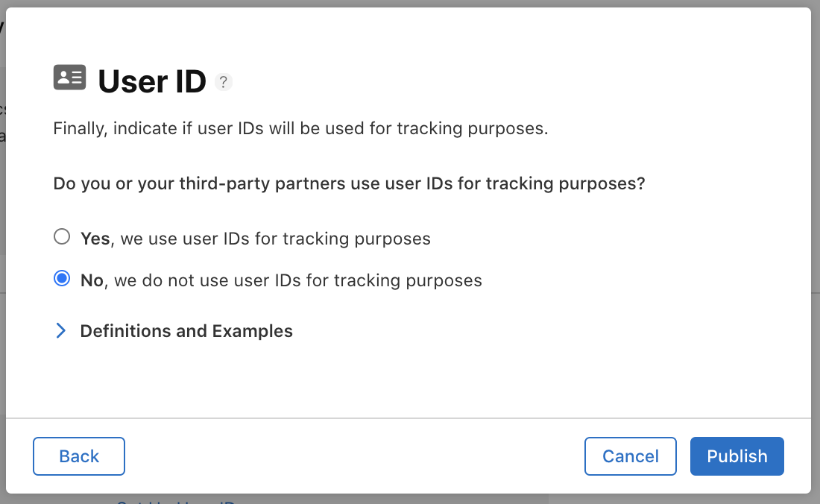Select the No tracking radio button

62,278
